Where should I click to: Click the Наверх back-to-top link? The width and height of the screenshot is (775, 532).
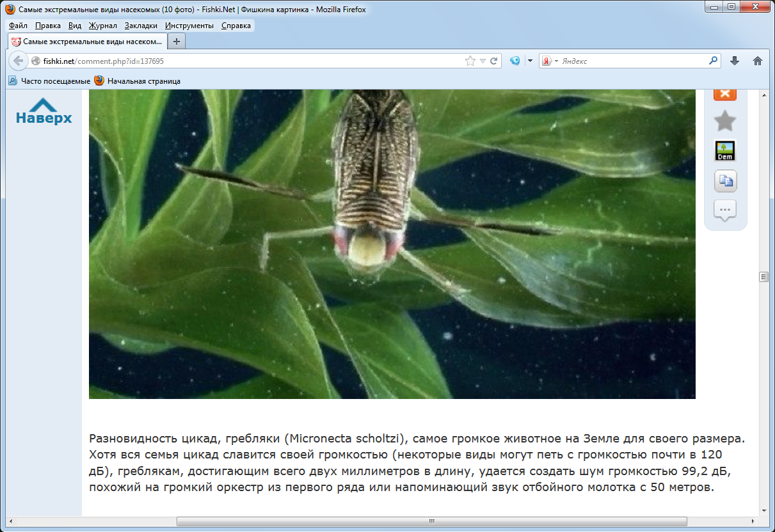click(44, 111)
